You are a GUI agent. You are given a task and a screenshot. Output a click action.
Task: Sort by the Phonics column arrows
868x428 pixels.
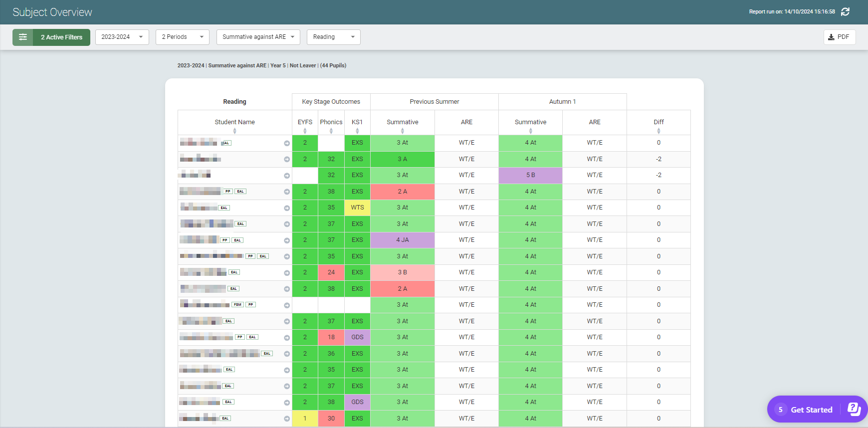pos(331,131)
